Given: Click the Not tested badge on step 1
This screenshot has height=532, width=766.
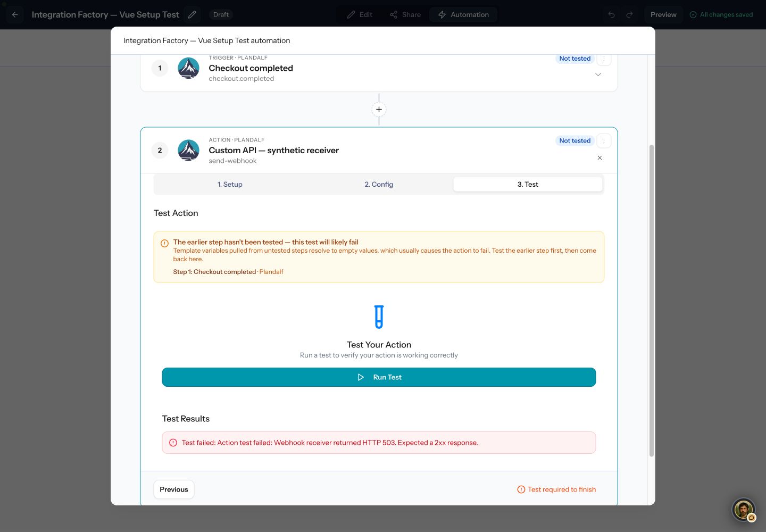Looking at the screenshot, I should click(x=575, y=59).
